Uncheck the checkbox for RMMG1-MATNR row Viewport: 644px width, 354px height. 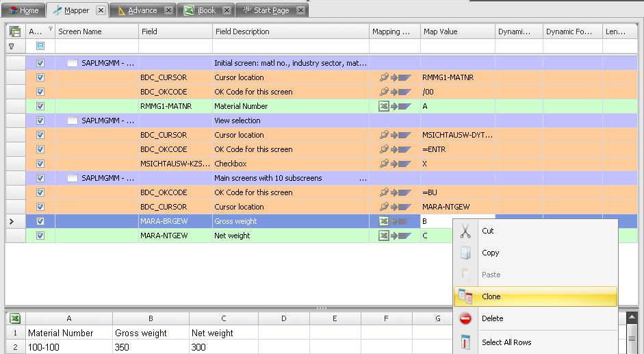tap(40, 106)
